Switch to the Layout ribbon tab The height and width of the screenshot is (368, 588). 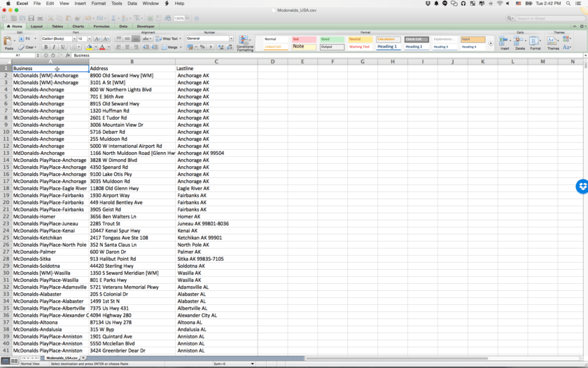[36, 27]
